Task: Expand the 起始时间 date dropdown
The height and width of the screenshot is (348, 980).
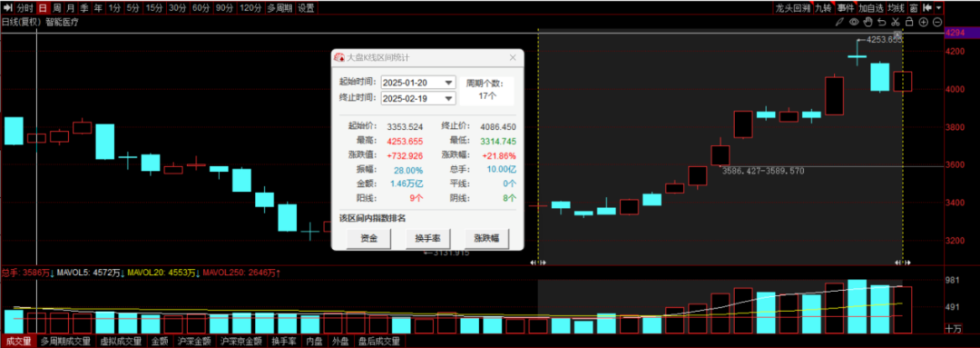Action: click(449, 83)
